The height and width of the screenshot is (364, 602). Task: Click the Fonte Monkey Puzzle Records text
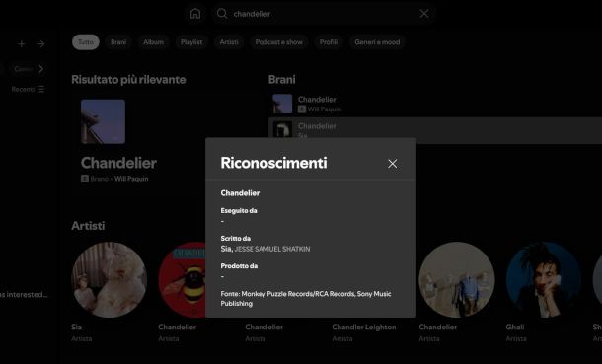click(x=306, y=299)
